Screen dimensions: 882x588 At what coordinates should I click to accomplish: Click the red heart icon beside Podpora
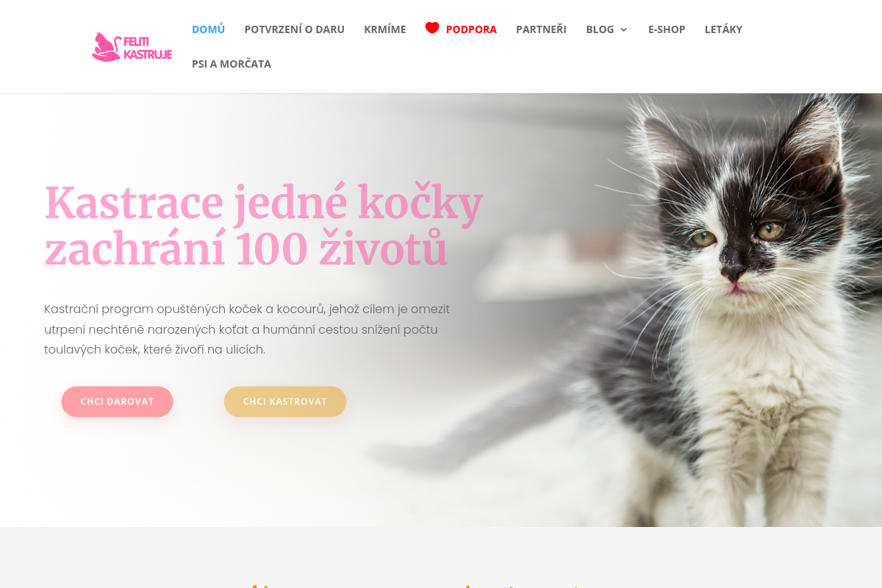point(432,29)
